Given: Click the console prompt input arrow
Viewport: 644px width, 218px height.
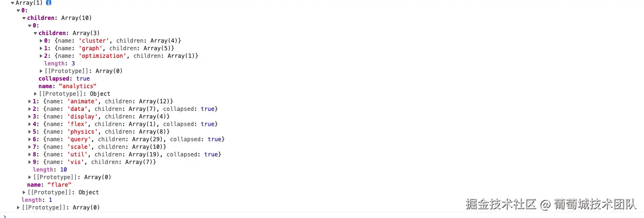Looking at the screenshot, I should [4, 216].
